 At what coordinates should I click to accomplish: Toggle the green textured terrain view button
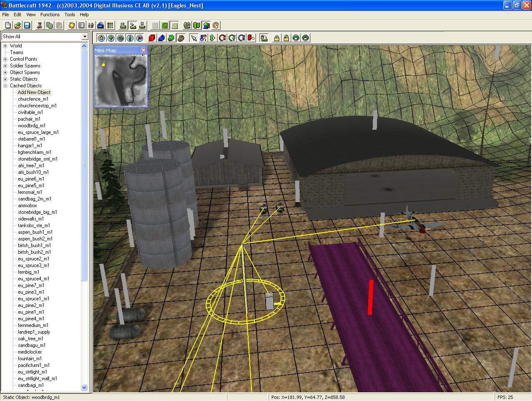pyautogui.click(x=165, y=25)
